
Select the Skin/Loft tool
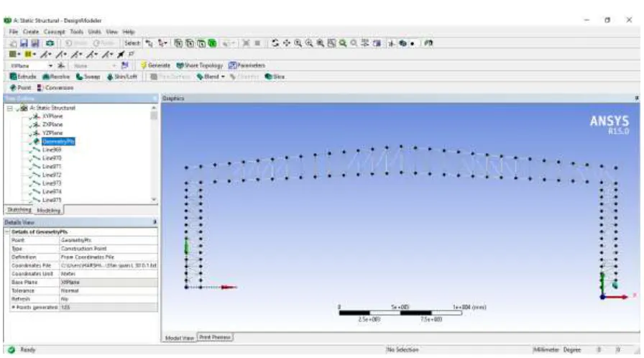tap(122, 77)
